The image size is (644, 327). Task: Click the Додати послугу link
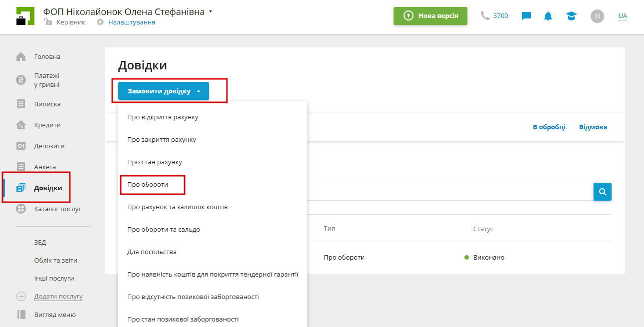click(58, 297)
